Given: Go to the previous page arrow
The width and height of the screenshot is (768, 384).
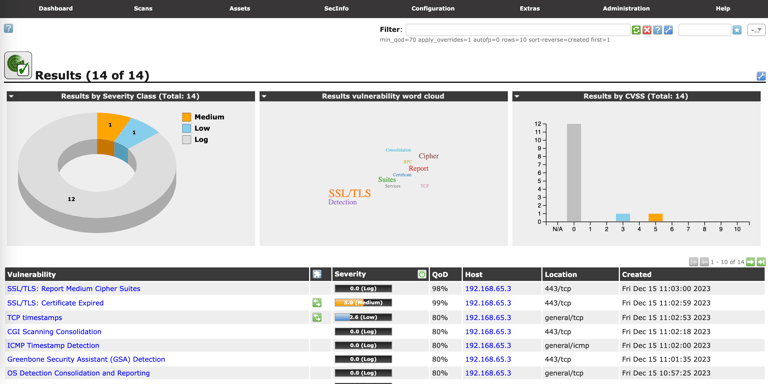Looking at the screenshot, I should click(x=704, y=262).
